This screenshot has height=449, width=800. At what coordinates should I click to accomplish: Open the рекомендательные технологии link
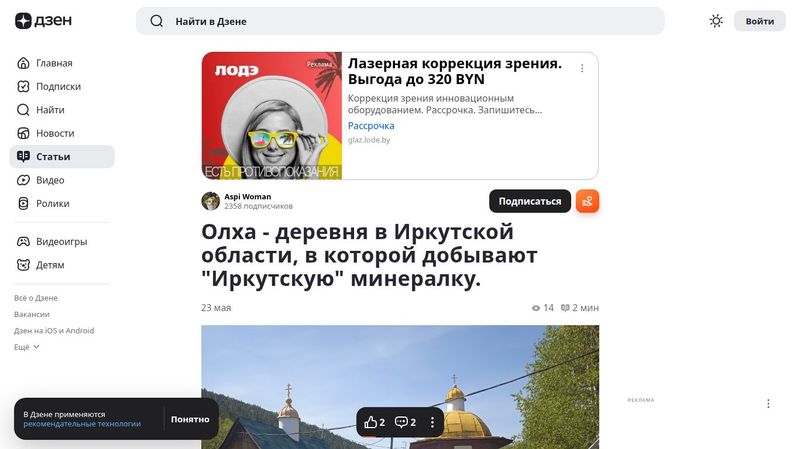coord(82,423)
